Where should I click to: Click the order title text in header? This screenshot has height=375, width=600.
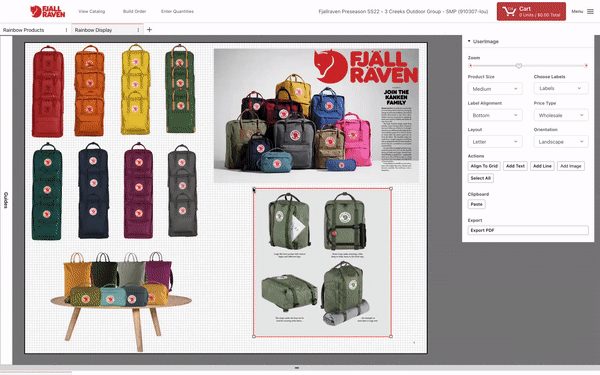pos(403,11)
